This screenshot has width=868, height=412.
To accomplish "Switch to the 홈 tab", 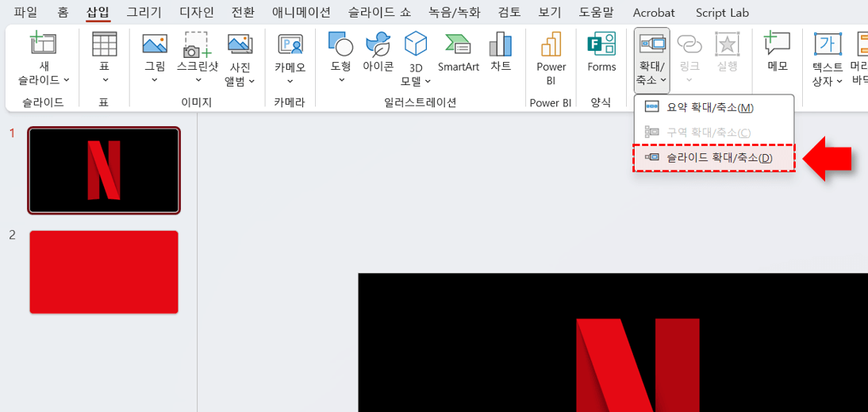I will click(x=63, y=12).
